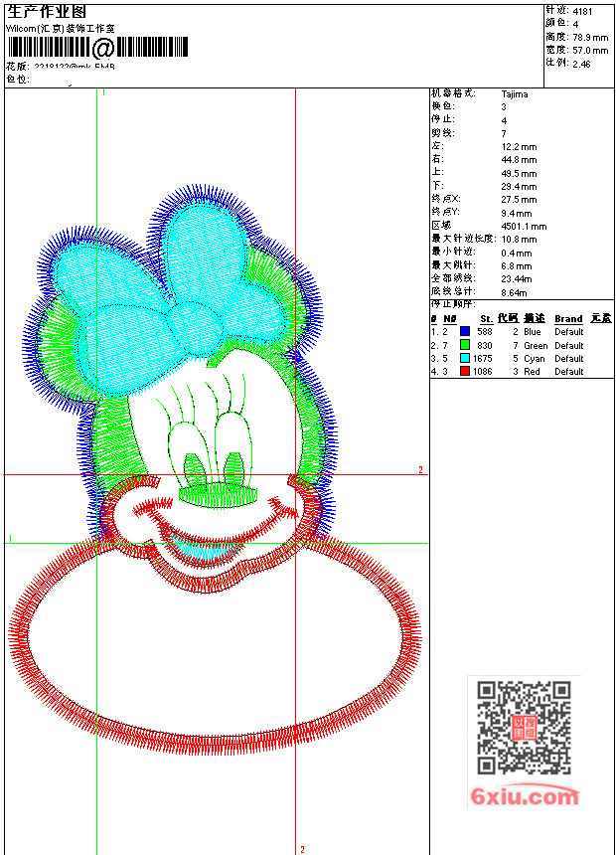
Task: Click the "N#" column header
Action: 450,319
